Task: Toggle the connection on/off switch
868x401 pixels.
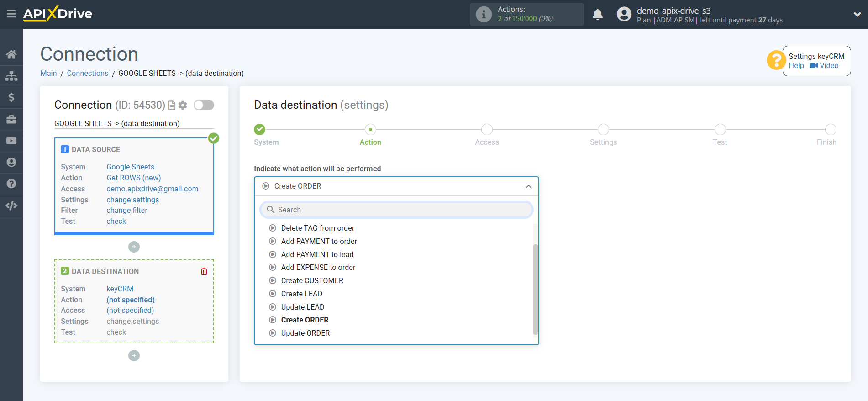Action: pyautogui.click(x=204, y=105)
